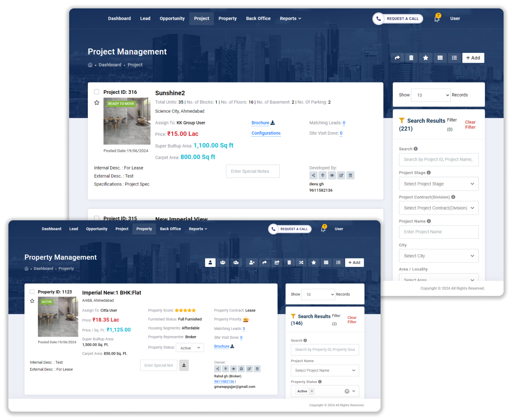Open the print icon under Owner details
Screen dimensions: 512x420
tap(241, 369)
